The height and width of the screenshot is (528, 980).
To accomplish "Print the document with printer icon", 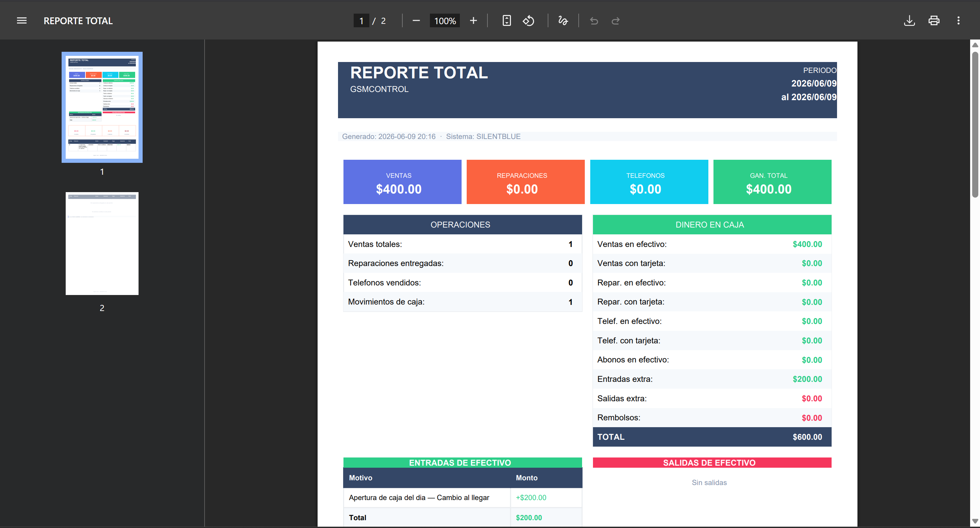I will [x=934, y=20].
